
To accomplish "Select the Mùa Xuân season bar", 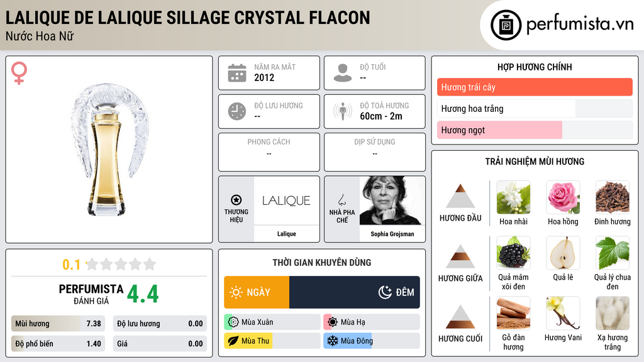I will [x=272, y=322].
